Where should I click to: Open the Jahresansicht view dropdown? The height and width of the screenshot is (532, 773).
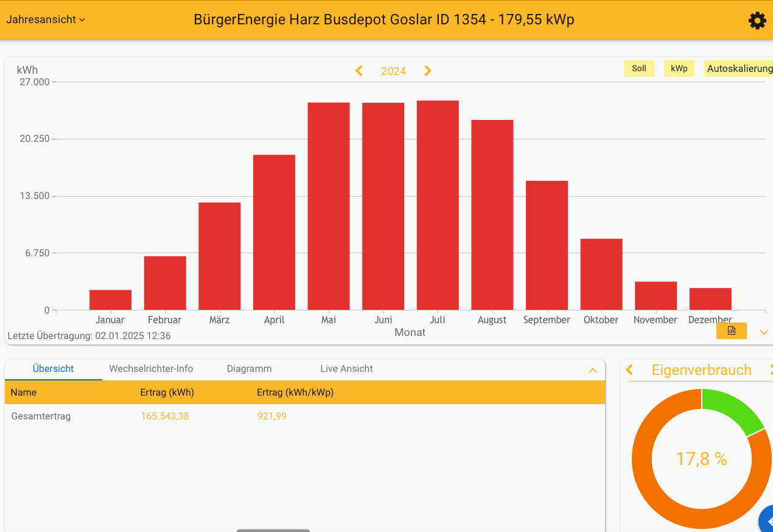(46, 19)
